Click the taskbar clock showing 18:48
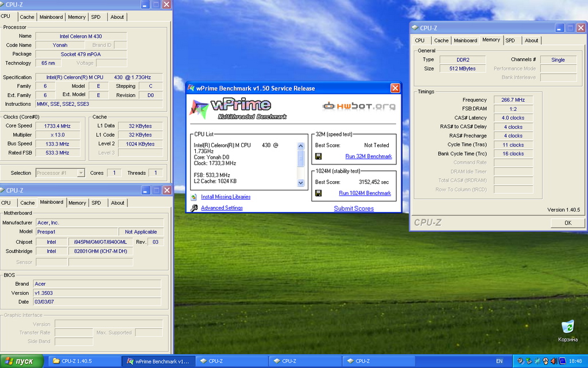This screenshot has width=588, height=368. pos(575,361)
